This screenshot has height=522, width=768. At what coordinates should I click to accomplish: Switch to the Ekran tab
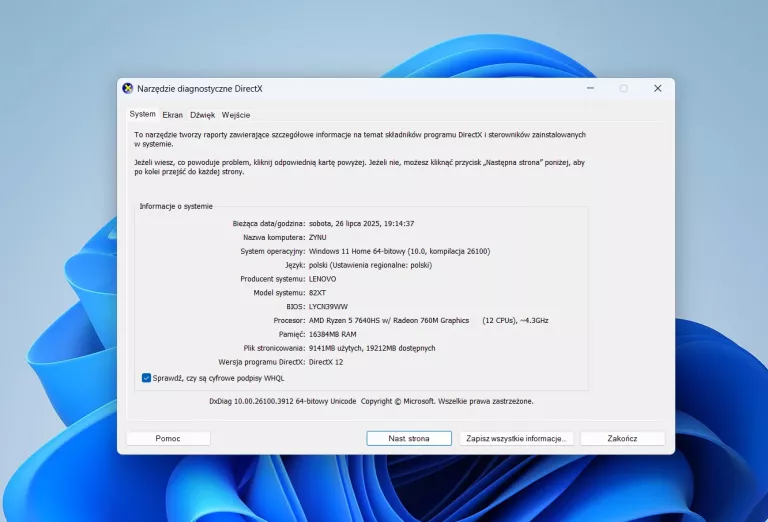172,115
